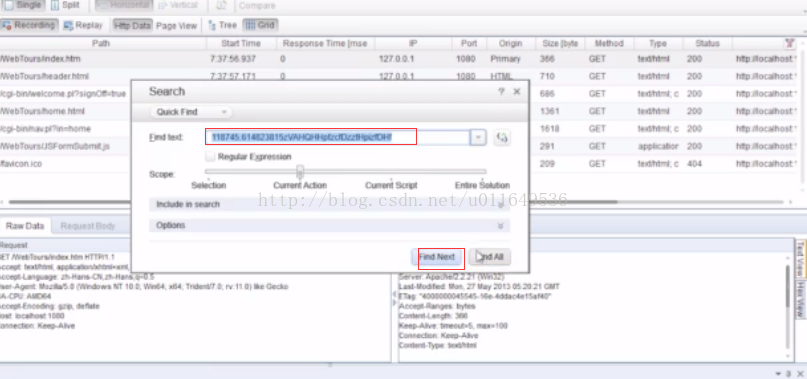This screenshot has width=807, height=379.
Task: Close the Search dialog
Action: (x=517, y=92)
